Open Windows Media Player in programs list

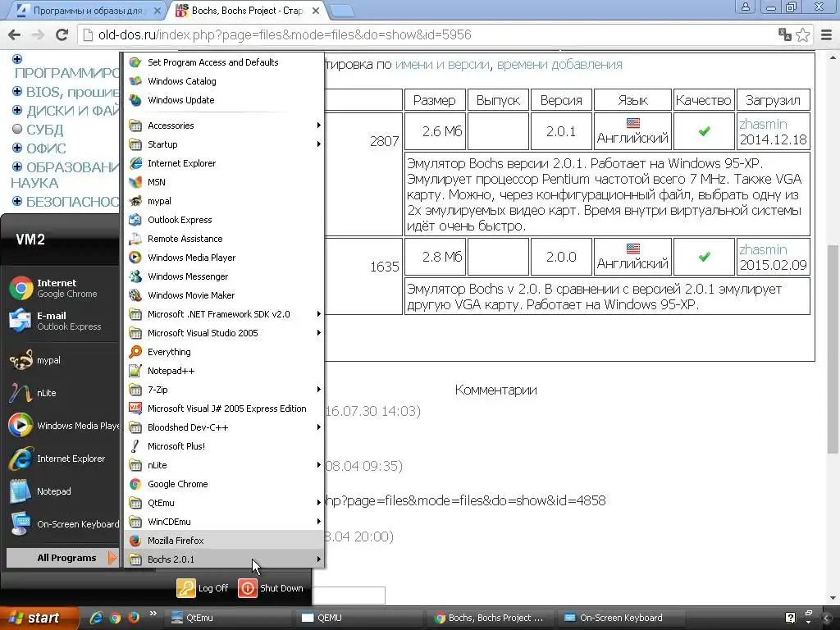[224, 257]
